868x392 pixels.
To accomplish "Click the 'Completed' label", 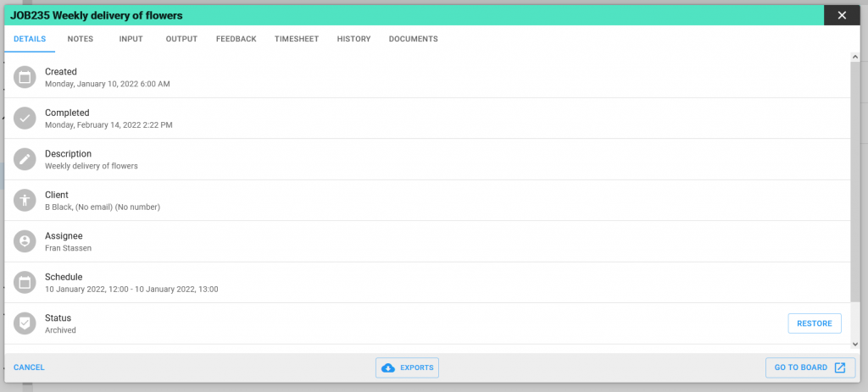I will click(x=67, y=113).
